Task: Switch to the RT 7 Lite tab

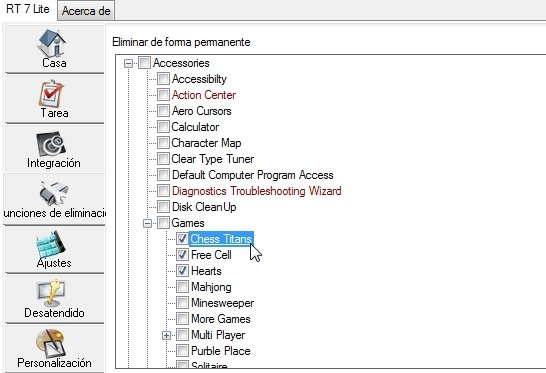Action: click(x=28, y=9)
